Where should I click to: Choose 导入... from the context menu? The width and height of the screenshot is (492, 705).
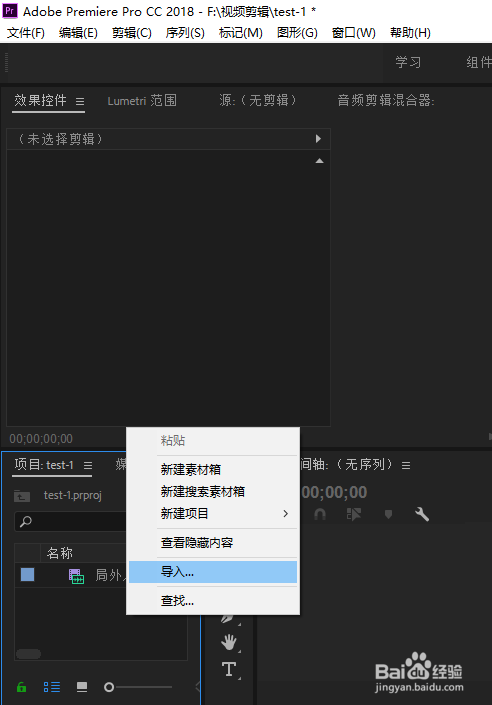point(213,572)
